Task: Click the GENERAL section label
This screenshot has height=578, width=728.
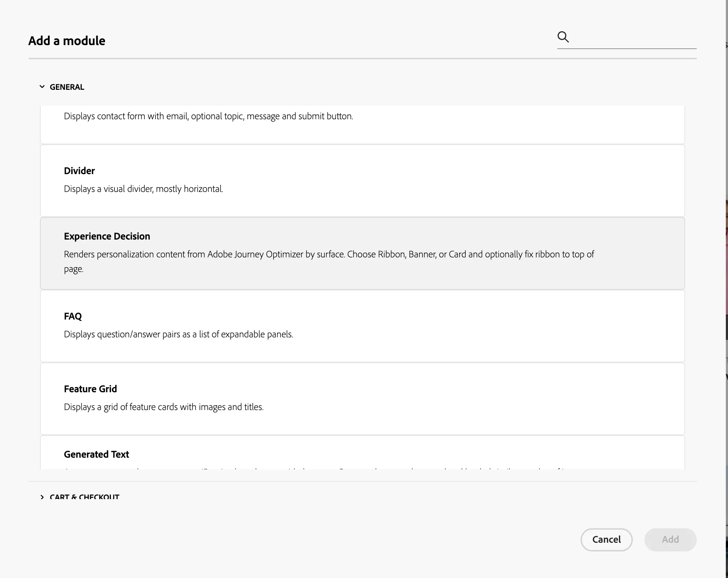Action: coord(67,87)
